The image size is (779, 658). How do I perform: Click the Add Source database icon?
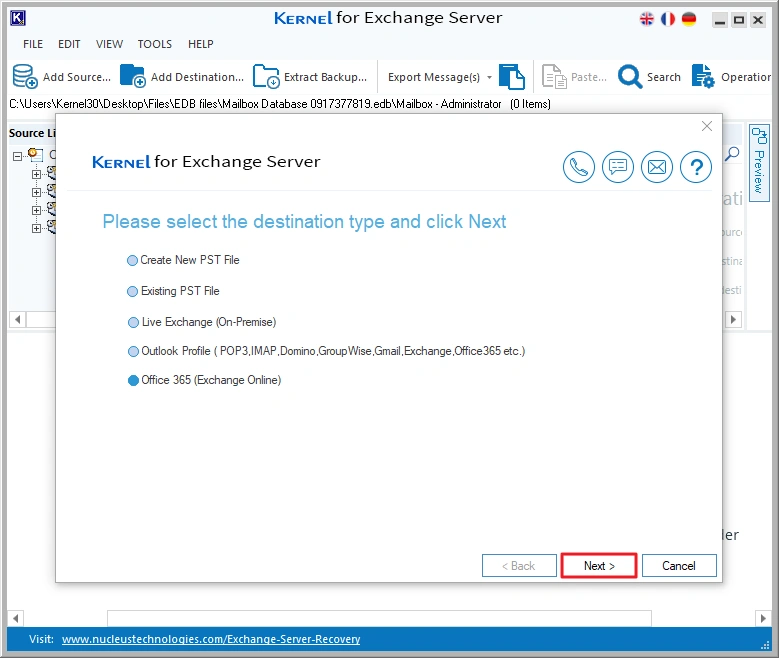pyautogui.click(x=25, y=77)
